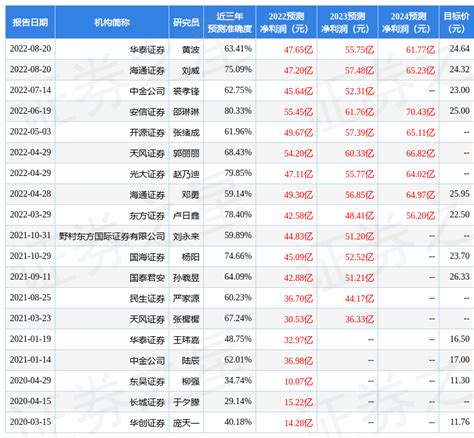The height and width of the screenshot is (438, 474).
Task: Click the 目标价 column header
Action: pyautogui.click(x=456, y=22)
